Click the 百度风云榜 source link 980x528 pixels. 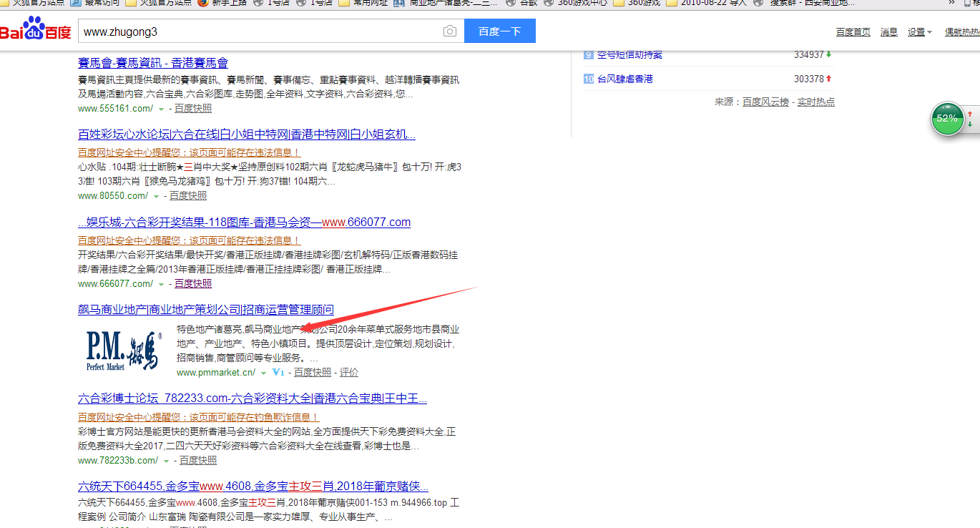tap(765, 102)
